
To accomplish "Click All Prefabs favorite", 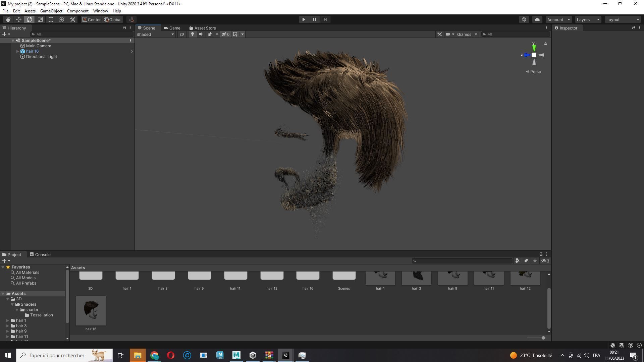I will point(26,283).
